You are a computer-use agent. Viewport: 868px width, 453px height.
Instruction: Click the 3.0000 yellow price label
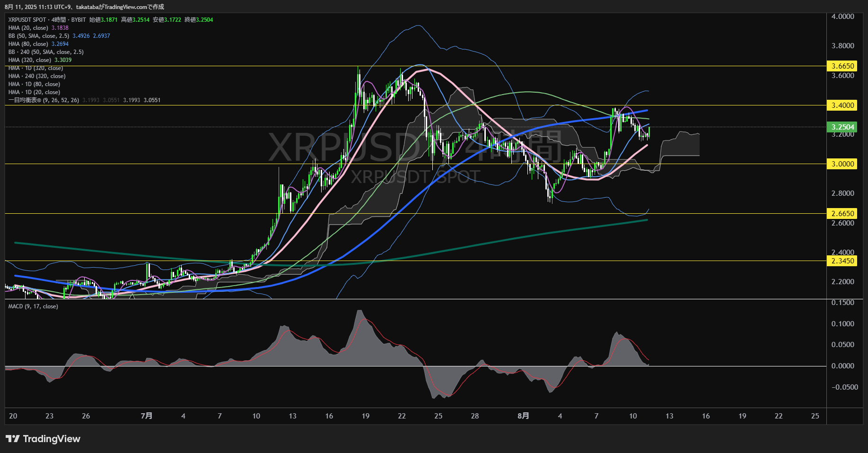842,164
